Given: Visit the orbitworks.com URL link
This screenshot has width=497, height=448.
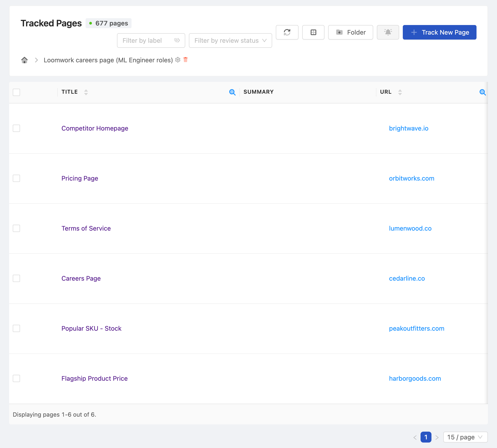Looking at the screenshot, I should click(411, 178).
